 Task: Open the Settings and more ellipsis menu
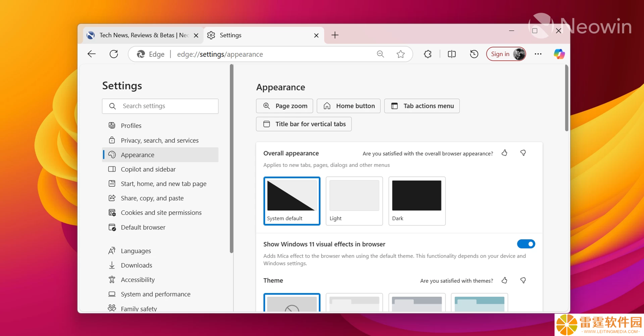(538, 54)
